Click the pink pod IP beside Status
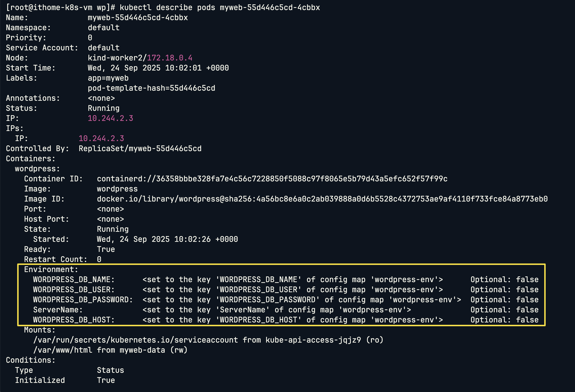Image resolution: width=575 pixels, height=392 pixels. (x=110, y=118)
